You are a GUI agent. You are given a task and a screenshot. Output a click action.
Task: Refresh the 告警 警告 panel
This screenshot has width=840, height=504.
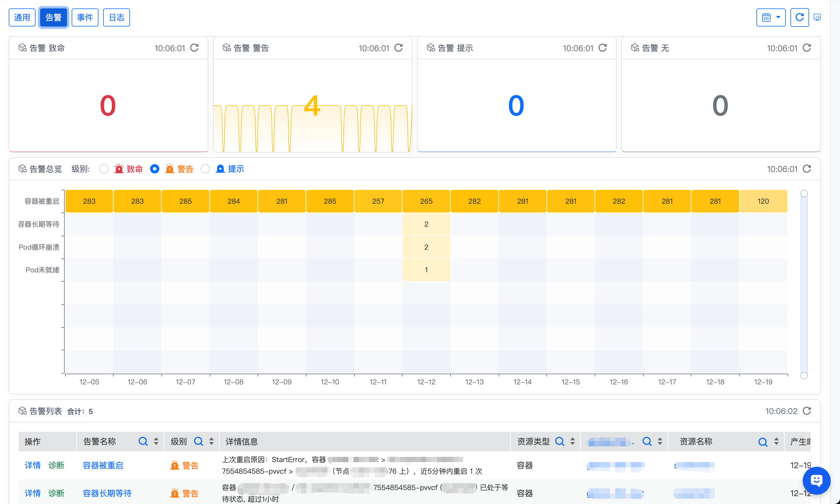[398, 48]
